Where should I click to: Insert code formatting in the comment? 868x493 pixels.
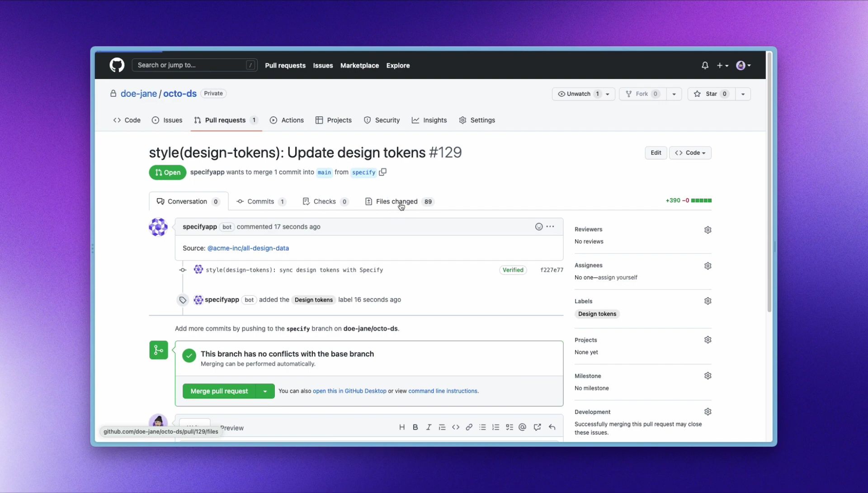(456, 427)
